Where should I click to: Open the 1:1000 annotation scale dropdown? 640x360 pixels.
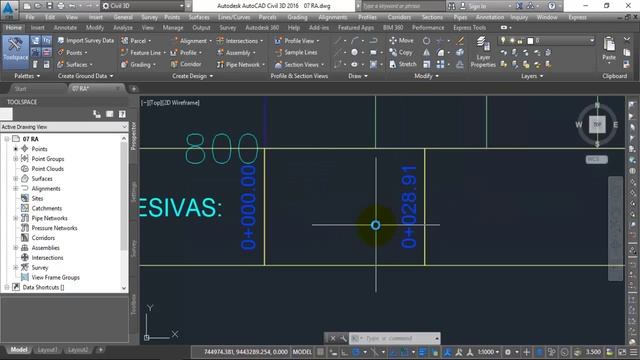coord(489,352)
